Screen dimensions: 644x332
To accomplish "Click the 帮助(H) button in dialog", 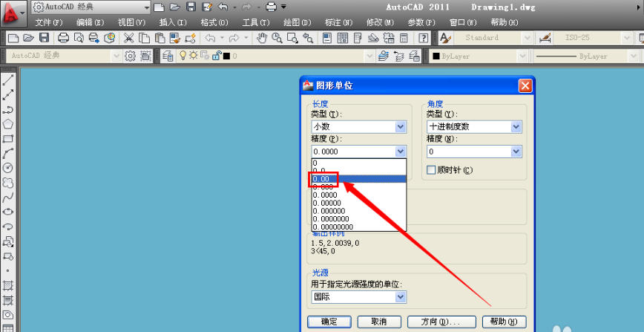I will [505, 322].
